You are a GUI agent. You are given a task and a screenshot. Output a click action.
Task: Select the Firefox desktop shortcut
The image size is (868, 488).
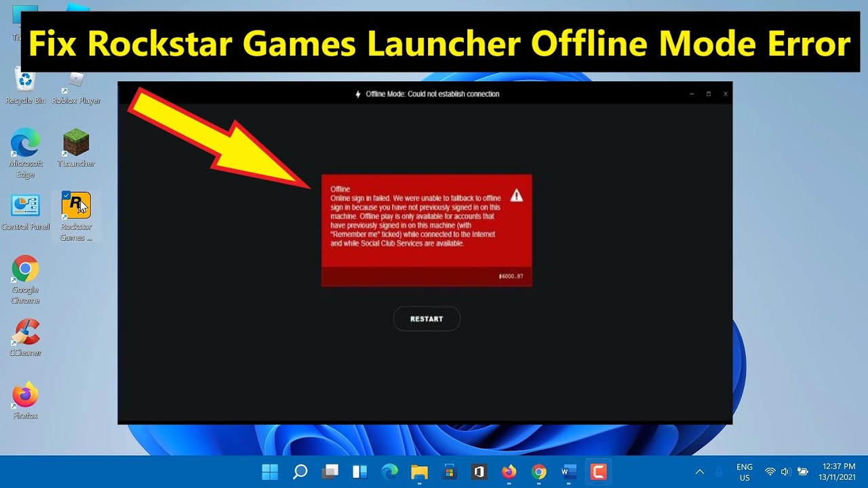[x=25, y=401]
